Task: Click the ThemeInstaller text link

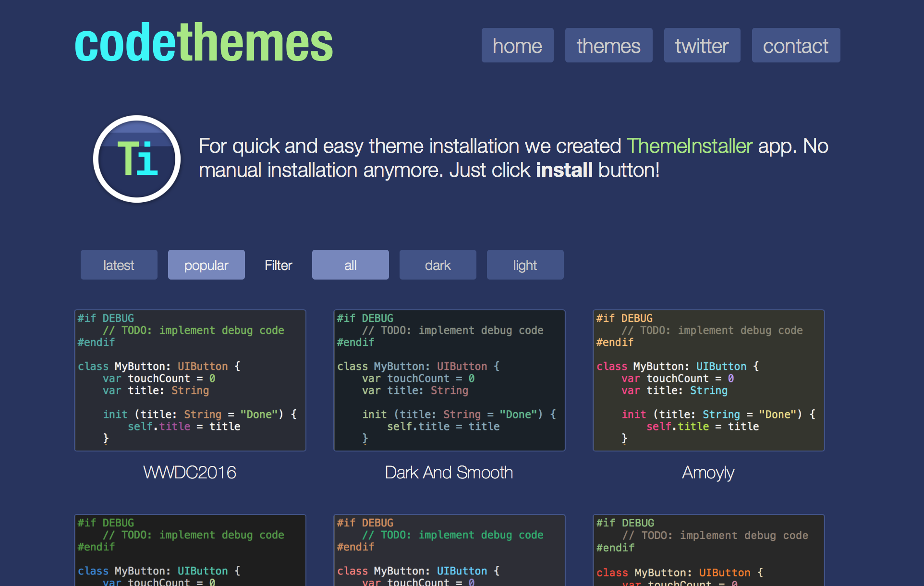Action: tap(689, 146)
